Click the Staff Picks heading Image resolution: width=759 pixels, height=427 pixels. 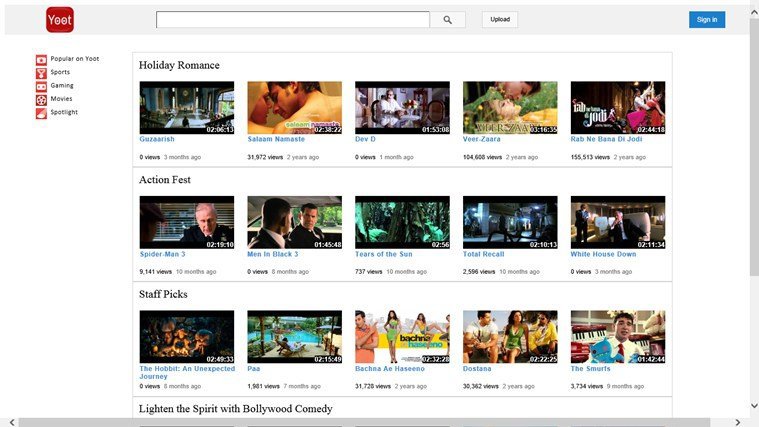pyautogui.click(x=163, y=294)
